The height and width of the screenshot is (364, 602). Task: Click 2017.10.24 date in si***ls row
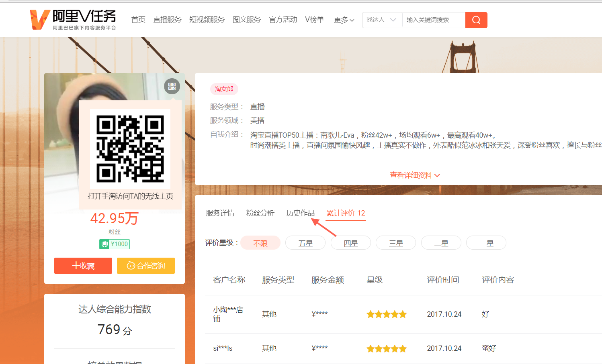(x=444, y=348)
